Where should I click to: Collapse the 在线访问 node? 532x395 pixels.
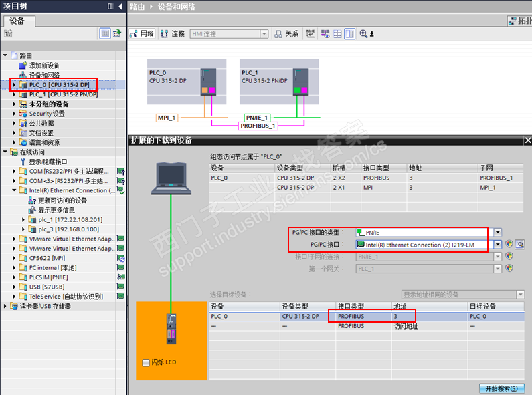coord(5,152)
